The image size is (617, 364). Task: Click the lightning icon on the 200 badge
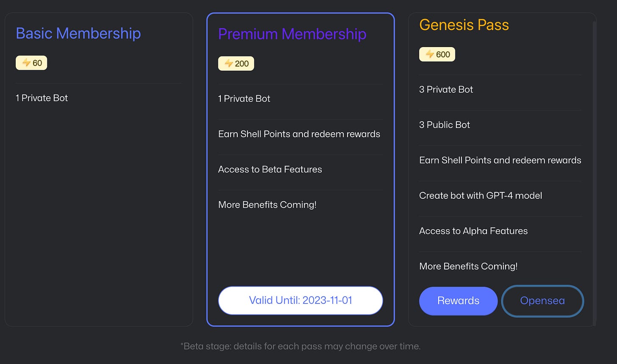(229, 64)
